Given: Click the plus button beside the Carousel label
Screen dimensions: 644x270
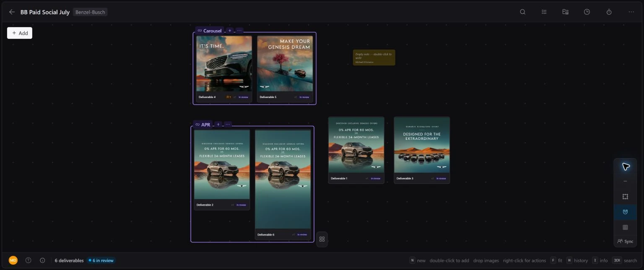Looking at the screenshot, I should pyautogui.click(x=230, y=31).
